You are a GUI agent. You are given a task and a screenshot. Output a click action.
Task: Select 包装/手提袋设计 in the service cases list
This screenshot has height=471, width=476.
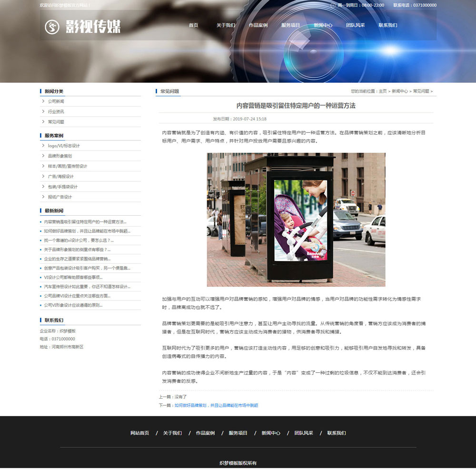click(x=62, y=187)
